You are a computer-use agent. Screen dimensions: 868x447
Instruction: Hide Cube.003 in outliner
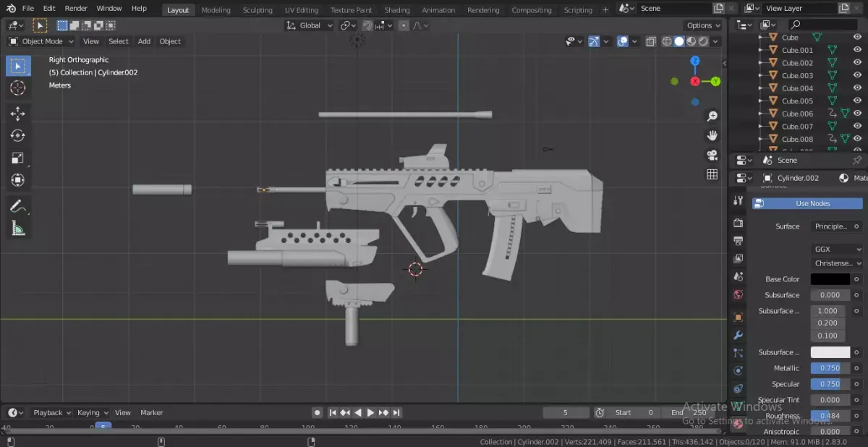coord(857,75)
